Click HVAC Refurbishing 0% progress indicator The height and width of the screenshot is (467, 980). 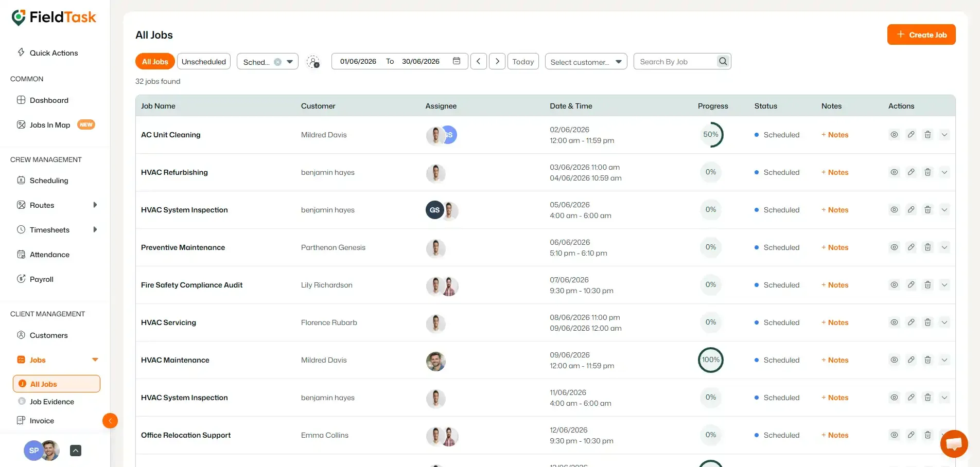(x=711, y=172)
